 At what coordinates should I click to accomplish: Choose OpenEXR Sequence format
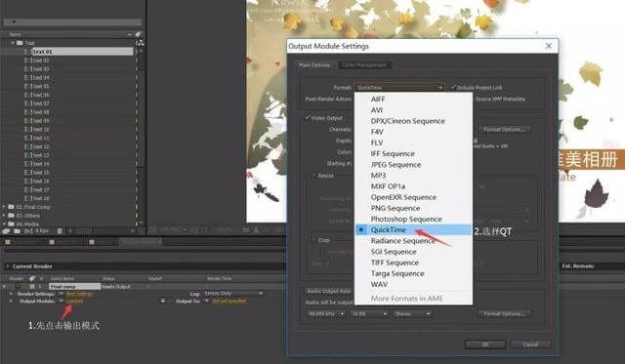pyautogui.click(x=403, y=197)
